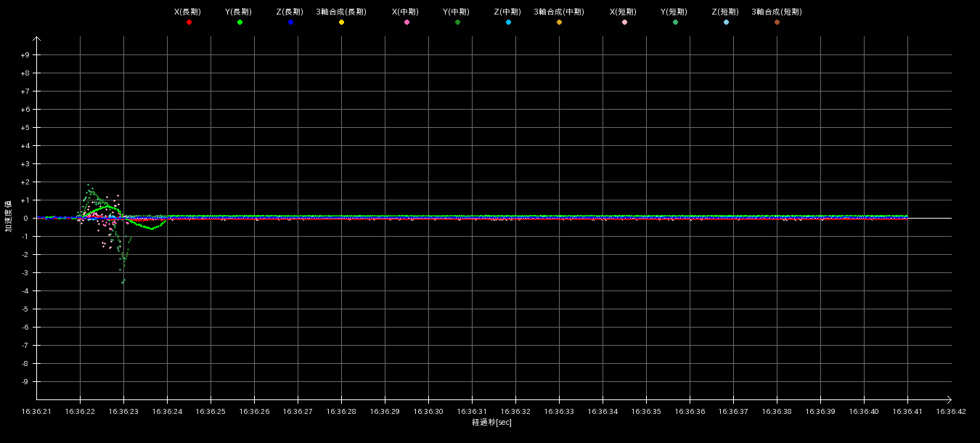Click the yellow 3軸合成(長期) legend dot

(x=341, y=23)
